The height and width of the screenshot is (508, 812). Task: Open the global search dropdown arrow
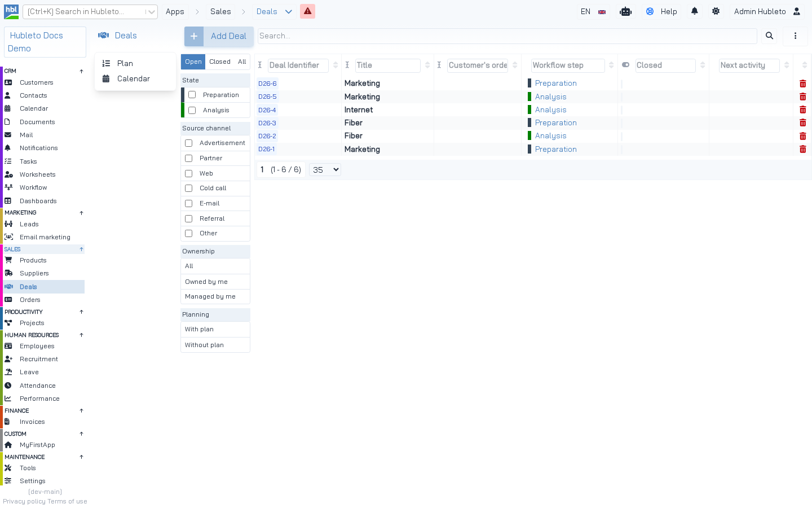(151, 12)
